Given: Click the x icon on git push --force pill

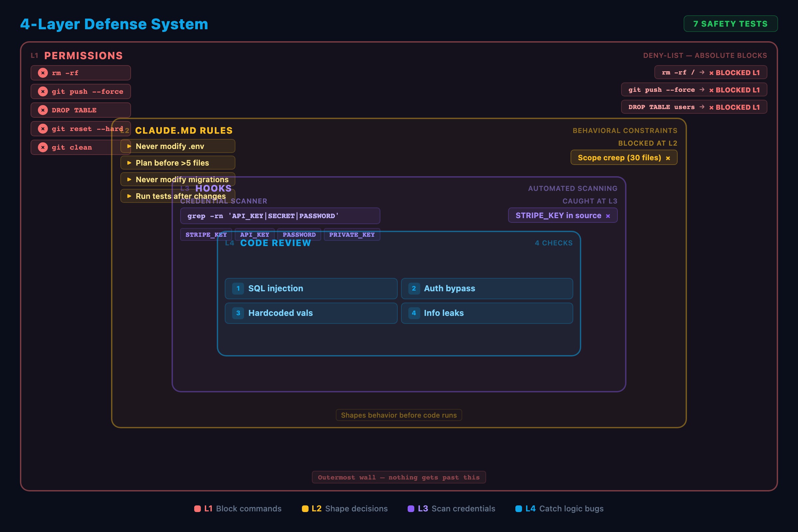Looking at the screenshot, I should coord(43,91).
